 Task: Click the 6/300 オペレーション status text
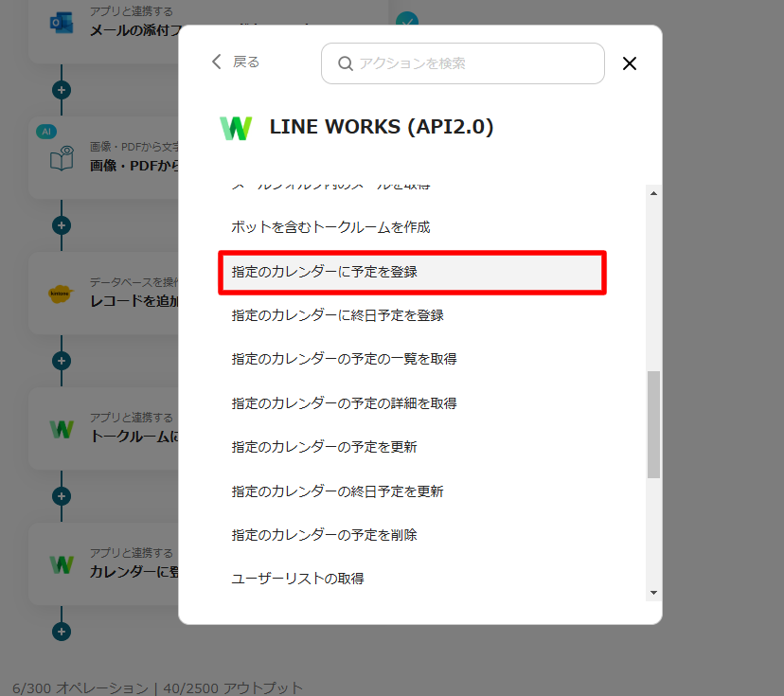[80, 688]
